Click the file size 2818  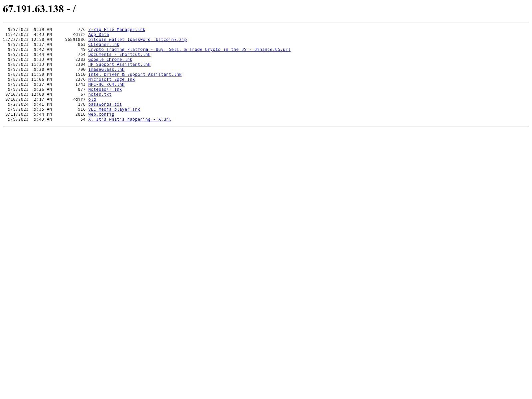pos(80,114)
